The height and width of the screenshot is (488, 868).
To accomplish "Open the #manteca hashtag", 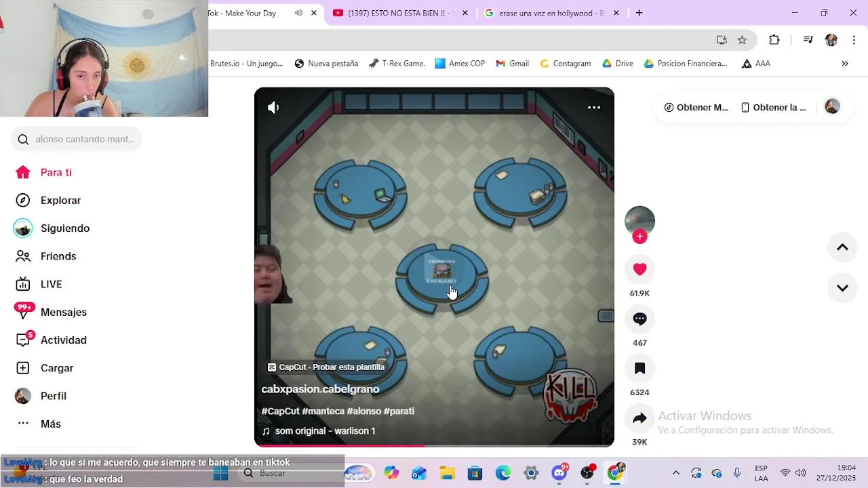I will [x=323, y=411].
